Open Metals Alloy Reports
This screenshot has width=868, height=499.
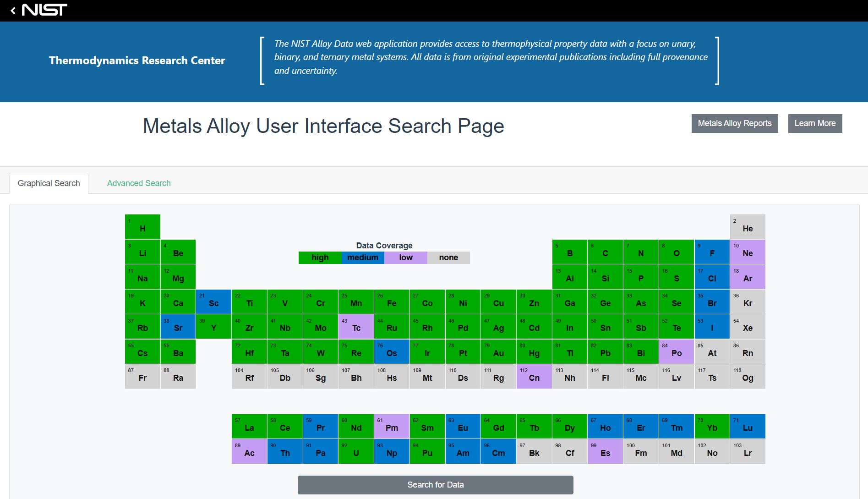pyautogui.click(x=734, y=123)
